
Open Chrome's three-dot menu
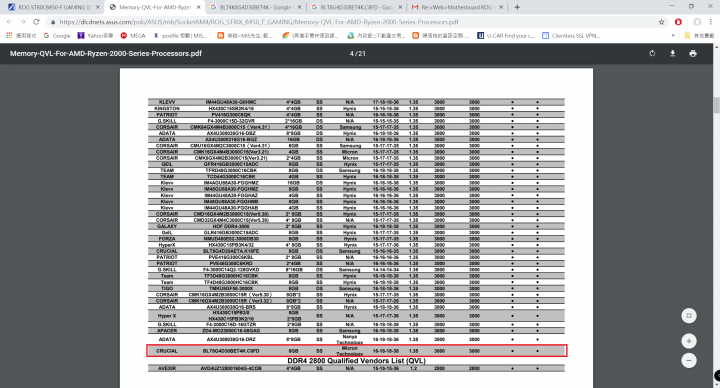711,22
